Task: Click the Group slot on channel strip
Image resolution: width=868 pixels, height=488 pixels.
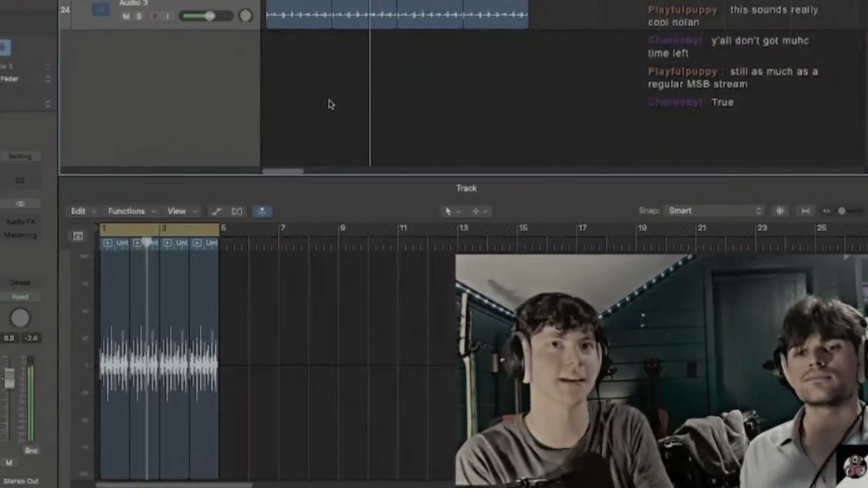Action: click(x=20, y=283)
